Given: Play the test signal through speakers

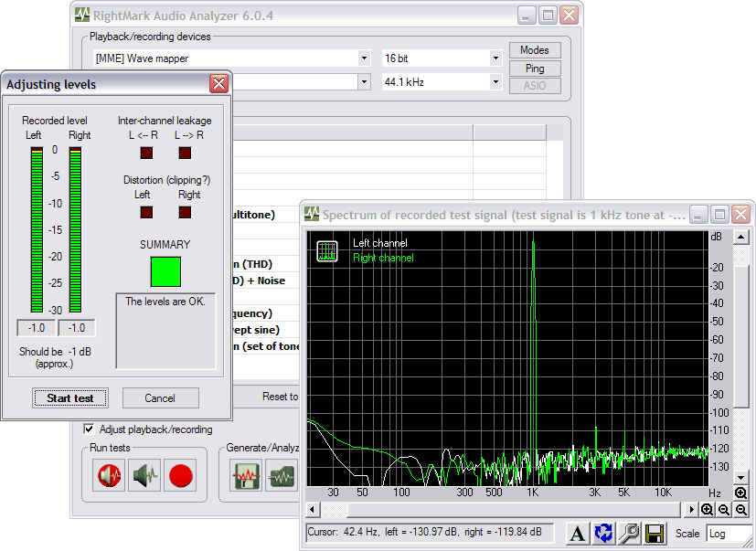Looking at the screenshot, I should [144, 475].
